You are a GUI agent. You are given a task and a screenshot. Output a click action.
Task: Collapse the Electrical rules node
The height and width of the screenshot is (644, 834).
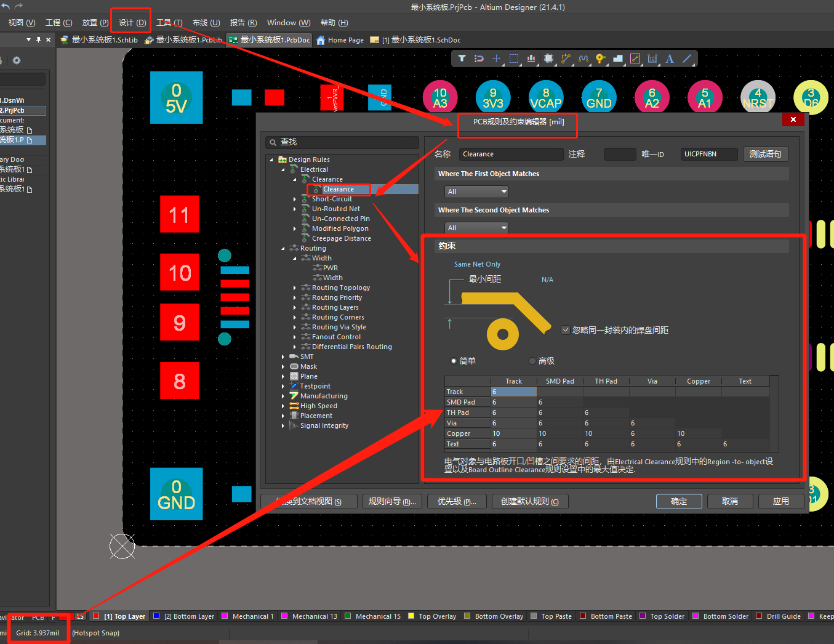[283, 169]
